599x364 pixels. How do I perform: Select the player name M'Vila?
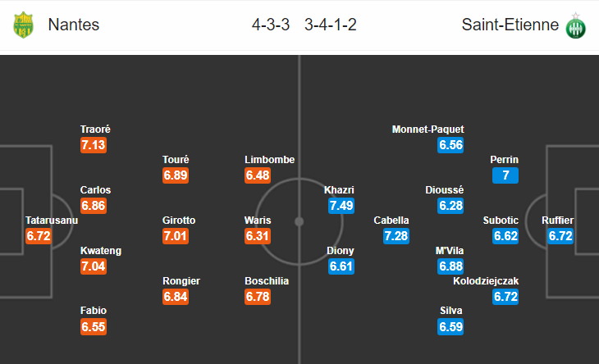[x=450, y=251]
